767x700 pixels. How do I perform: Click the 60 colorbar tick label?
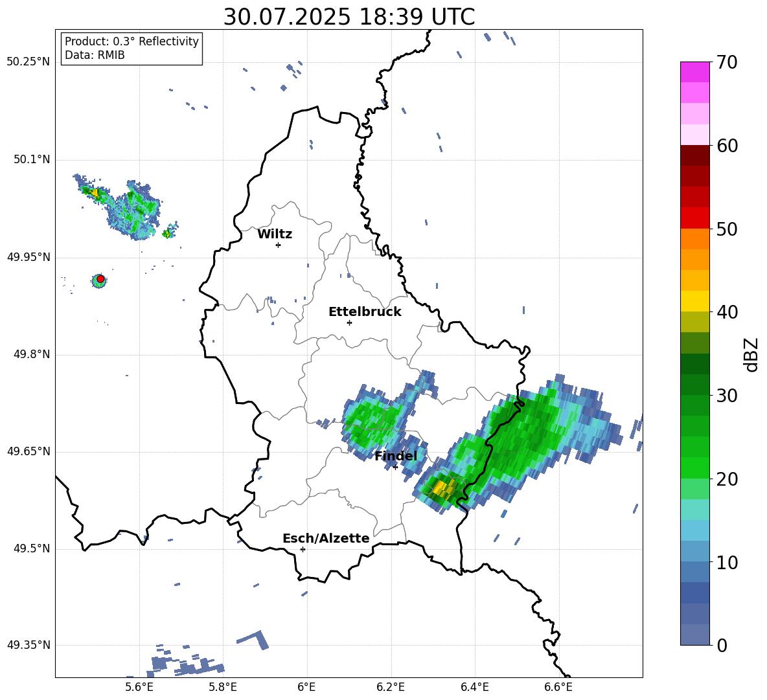(726, 146)
